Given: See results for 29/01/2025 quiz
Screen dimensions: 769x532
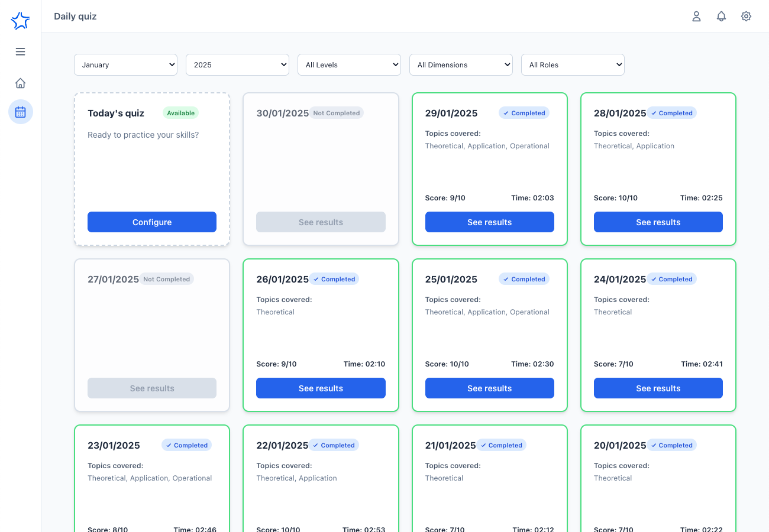Looking at the screenshot, I should tap(489, 222).
